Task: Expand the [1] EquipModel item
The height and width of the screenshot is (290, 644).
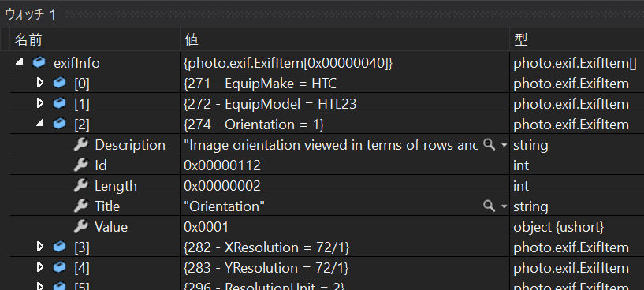Action: point(40,103)
